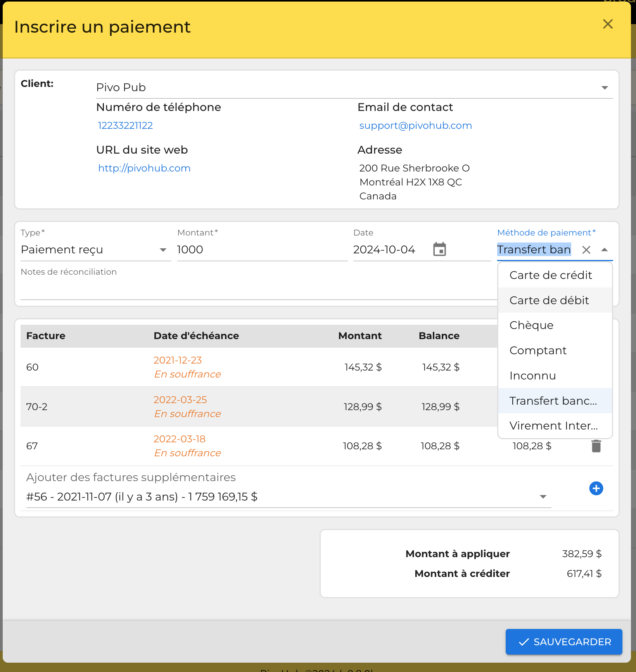Click Montant à appliquer value 382,59 $
The width and height of the screenshot is (636, 672).
click(582, 554)
